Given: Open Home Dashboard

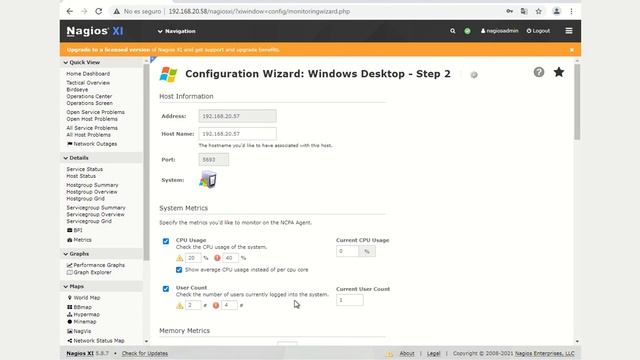Looking at the screenshot, I should click(88, 74).
